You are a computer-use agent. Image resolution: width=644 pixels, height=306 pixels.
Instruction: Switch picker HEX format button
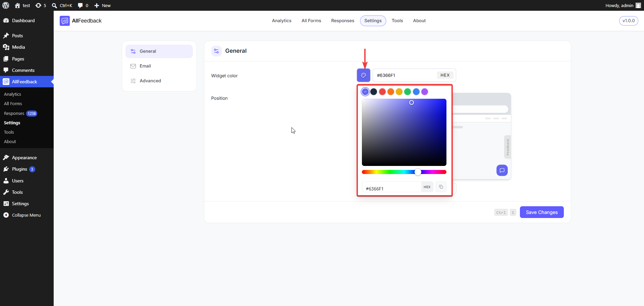[x=427, y=187]
